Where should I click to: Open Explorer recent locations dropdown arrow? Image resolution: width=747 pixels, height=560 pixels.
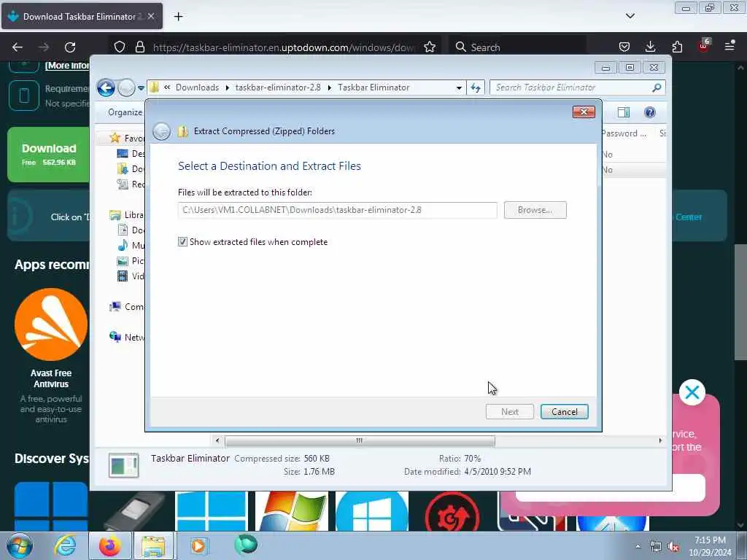pyautogui.click(x=141, y=88)
